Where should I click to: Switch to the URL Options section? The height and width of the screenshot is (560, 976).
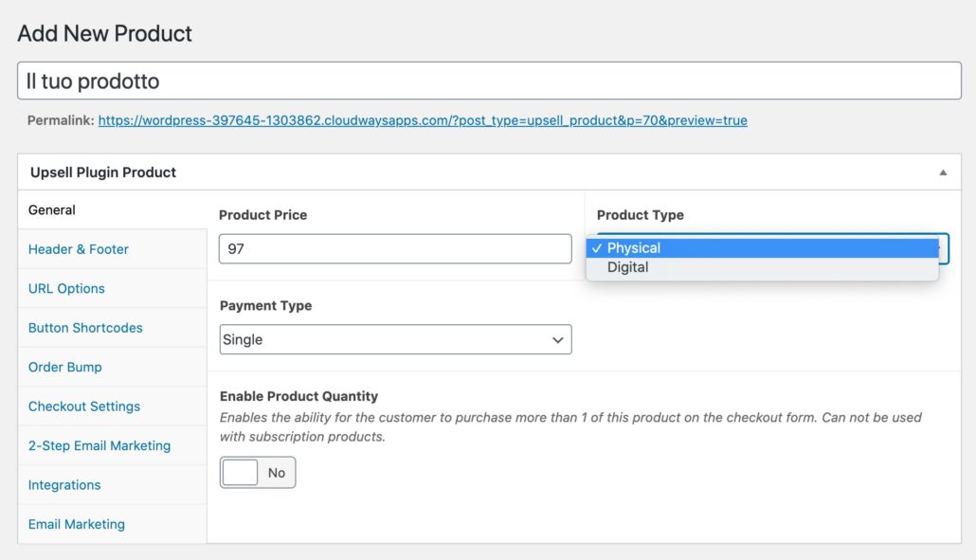[x=66, y=288]
